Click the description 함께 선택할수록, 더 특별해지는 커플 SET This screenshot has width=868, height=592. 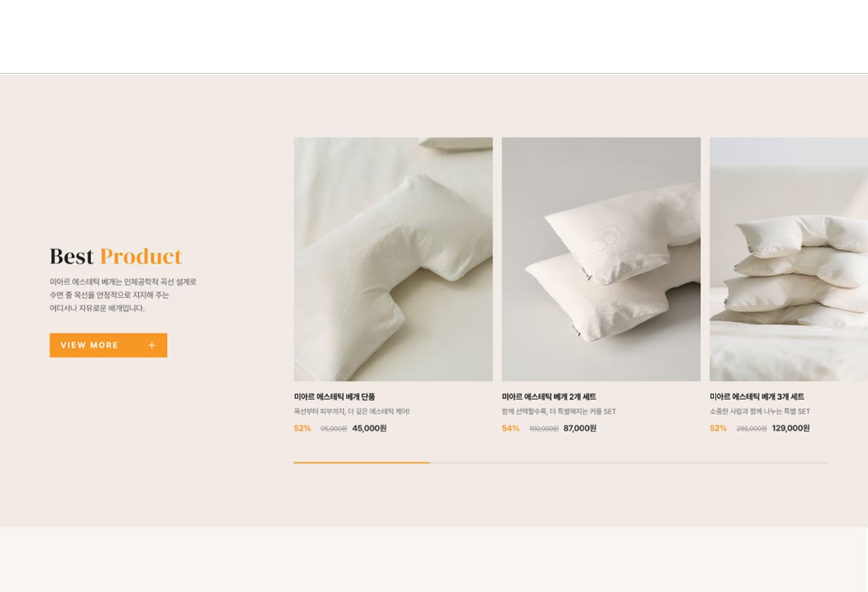pyautogui.click(x=558, y=412)
